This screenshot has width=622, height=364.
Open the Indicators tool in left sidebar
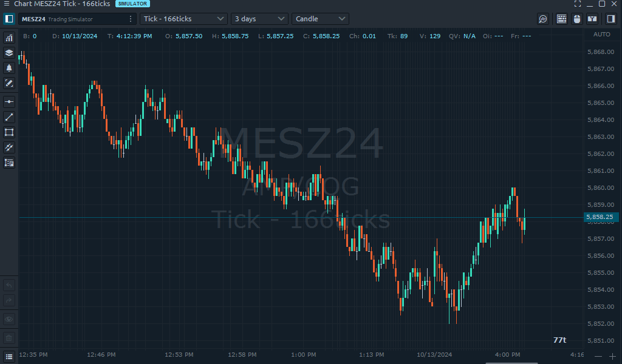click(9, 38)
